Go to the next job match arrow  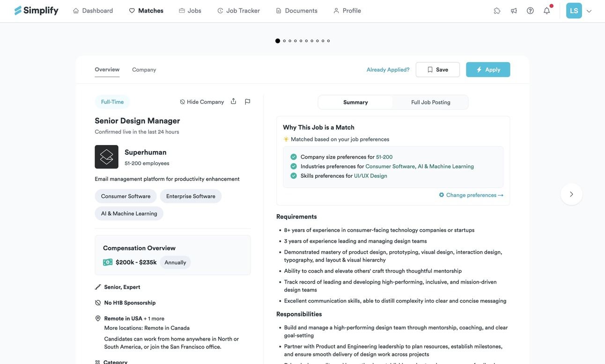click(x=571, y=194)
